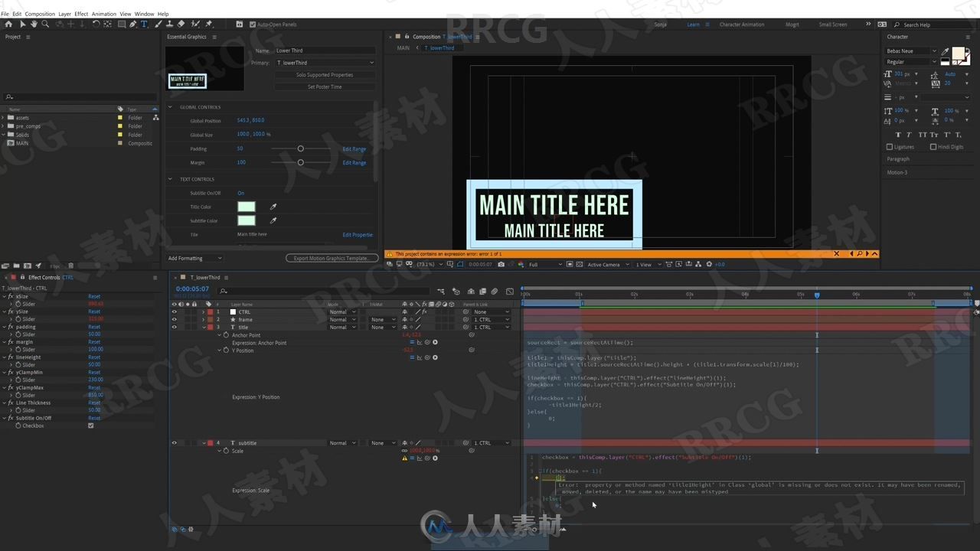
Task: Click Edit Range link for Padding
Action: [x=354, y=148]
